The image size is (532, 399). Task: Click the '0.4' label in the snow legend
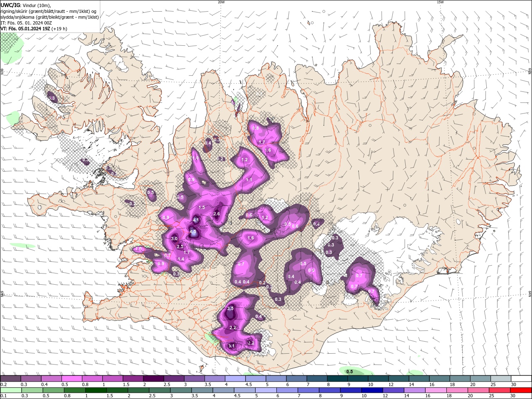(x=44, y=384)
